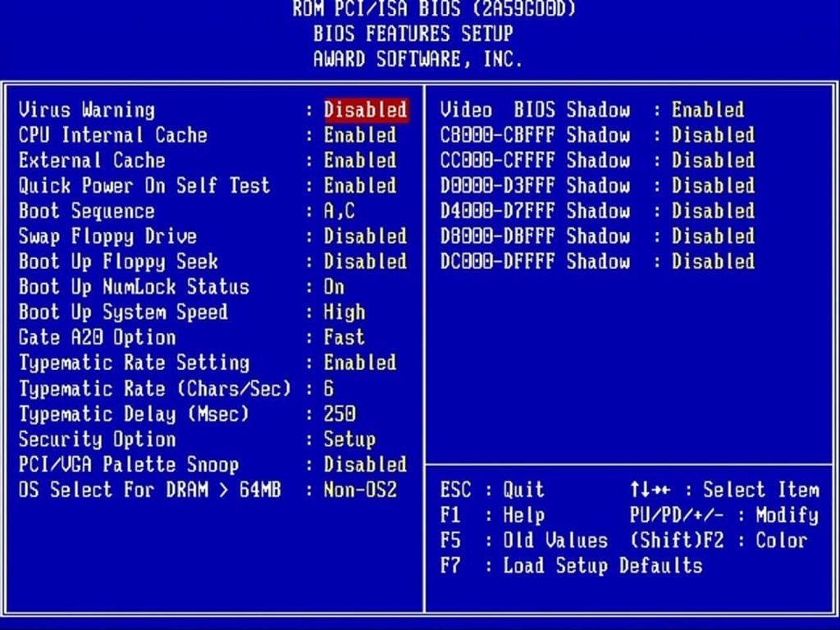Click the PCI/VGA Palette Snoop label

pos(129,464)
